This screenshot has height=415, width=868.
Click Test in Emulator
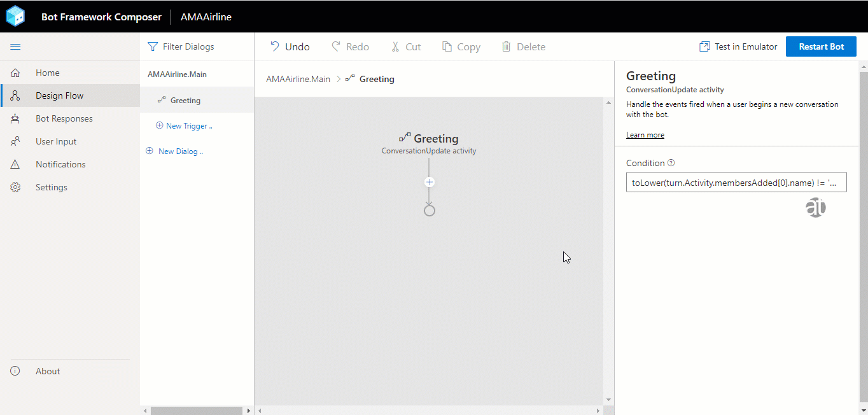(x=738, y=46)
